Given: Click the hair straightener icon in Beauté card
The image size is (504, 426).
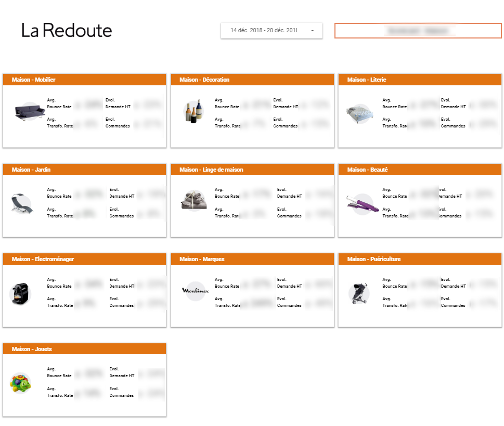Looking at the screenshot, I should click(363, 204).
